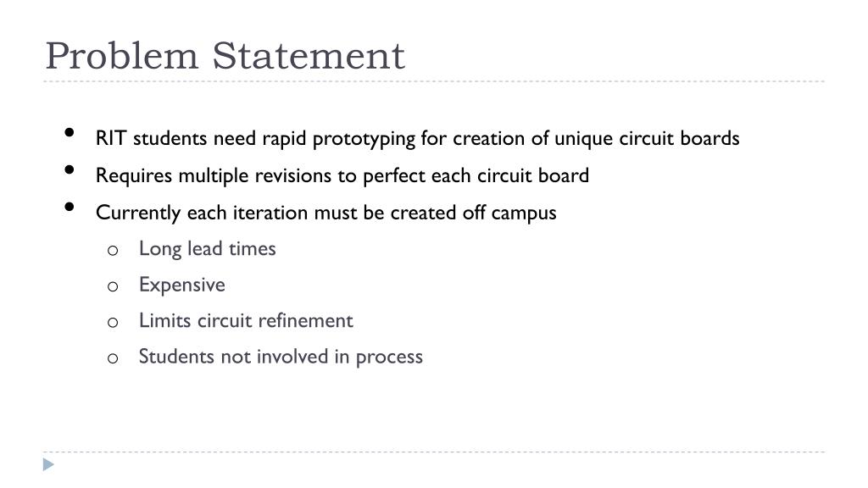Viewport: 868px width, 488px height.
Task: Select the Limits circuit refinement sub-bullet
Action: 246,321
